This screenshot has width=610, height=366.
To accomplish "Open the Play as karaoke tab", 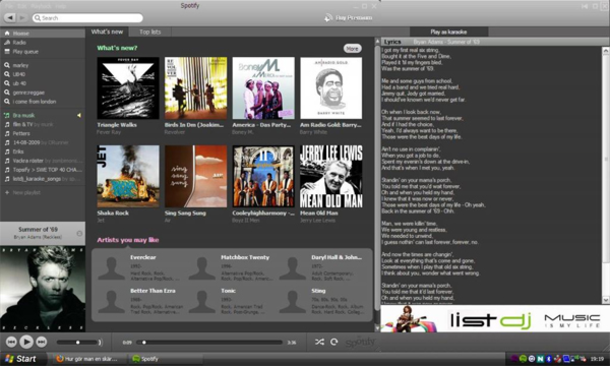I will coord(449,32).
